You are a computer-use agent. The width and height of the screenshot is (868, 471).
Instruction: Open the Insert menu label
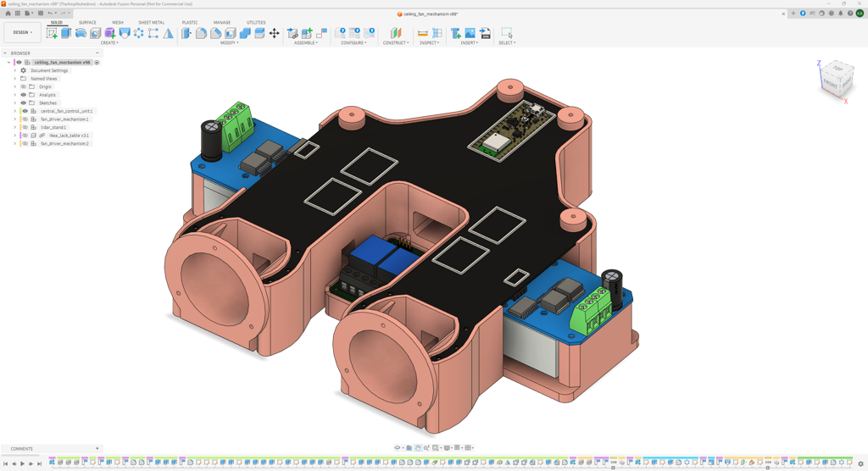(x=469, y=42)
